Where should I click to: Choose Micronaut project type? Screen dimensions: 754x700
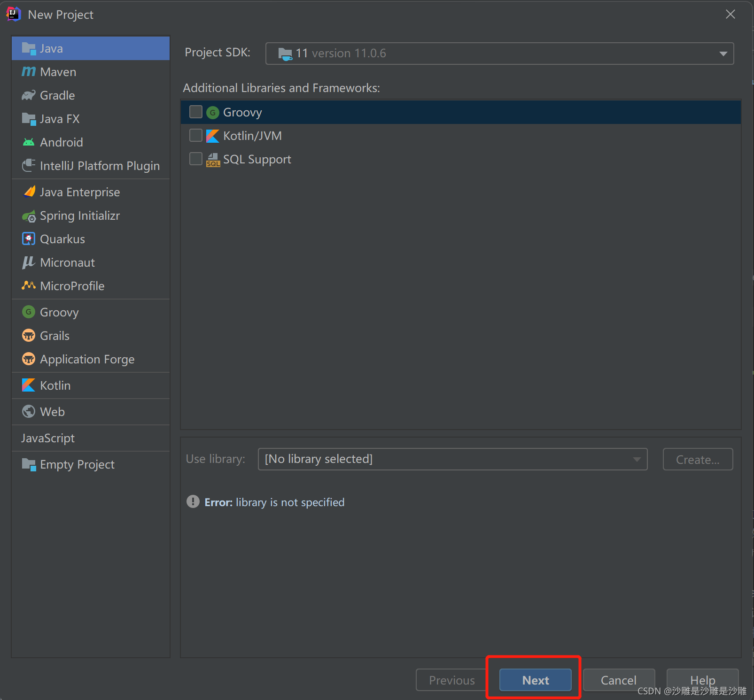91,262
